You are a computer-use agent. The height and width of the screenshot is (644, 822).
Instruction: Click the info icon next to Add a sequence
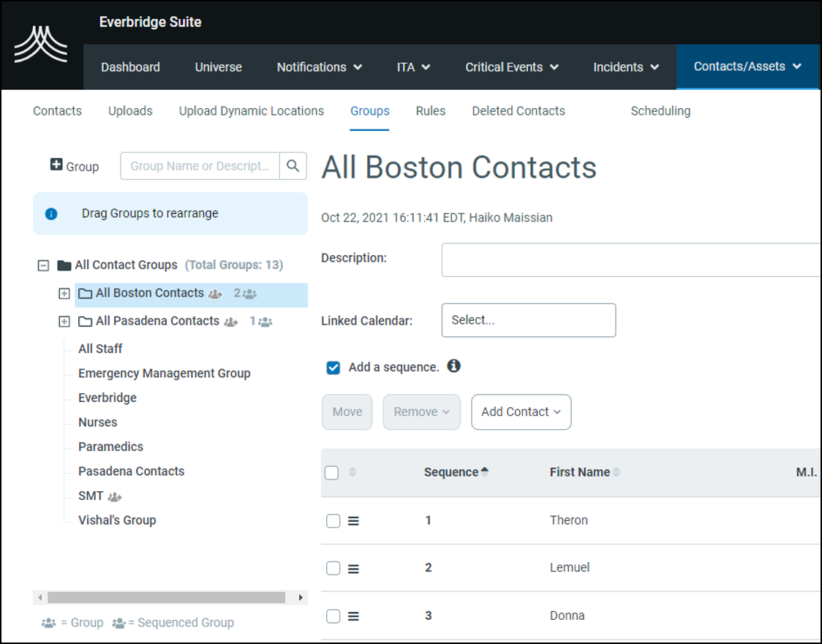tap(453, 367)
